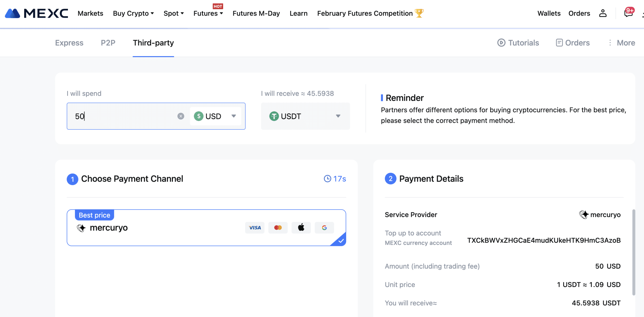Click the Tutorials play icon
This screenshot has width=644, height=317.
tap(501, 43)
